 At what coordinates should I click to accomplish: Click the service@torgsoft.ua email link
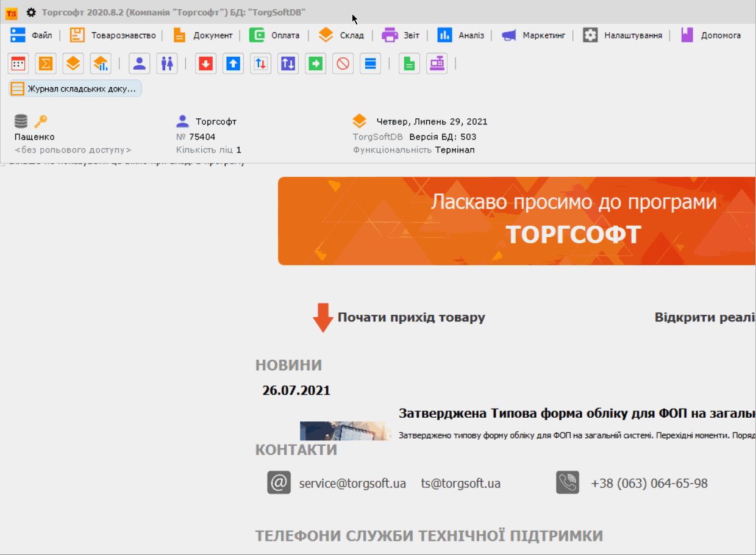click(352, 484)
